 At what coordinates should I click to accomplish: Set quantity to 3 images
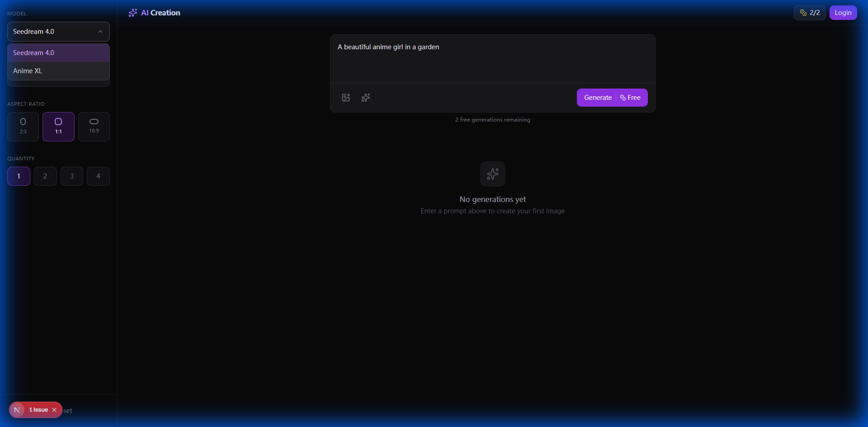point(72,176)
